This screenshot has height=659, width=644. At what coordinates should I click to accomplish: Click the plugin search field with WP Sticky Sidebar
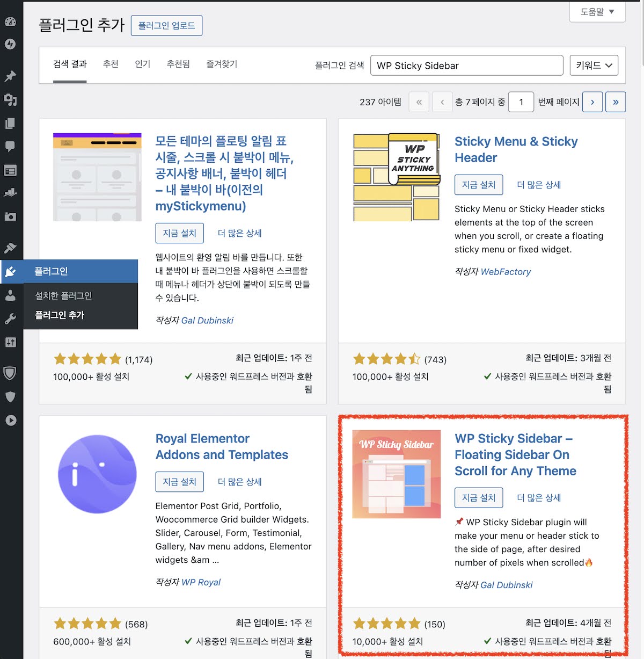click(467, 66)
